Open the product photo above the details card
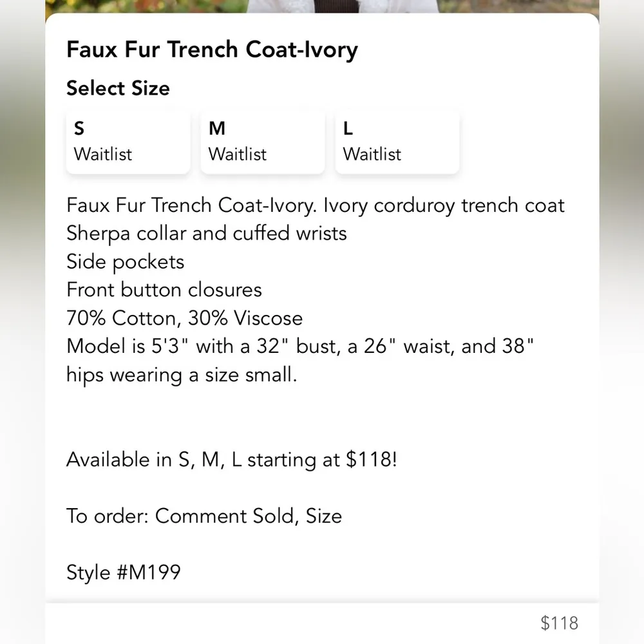The image size is (644, 644). coord(322,6)
